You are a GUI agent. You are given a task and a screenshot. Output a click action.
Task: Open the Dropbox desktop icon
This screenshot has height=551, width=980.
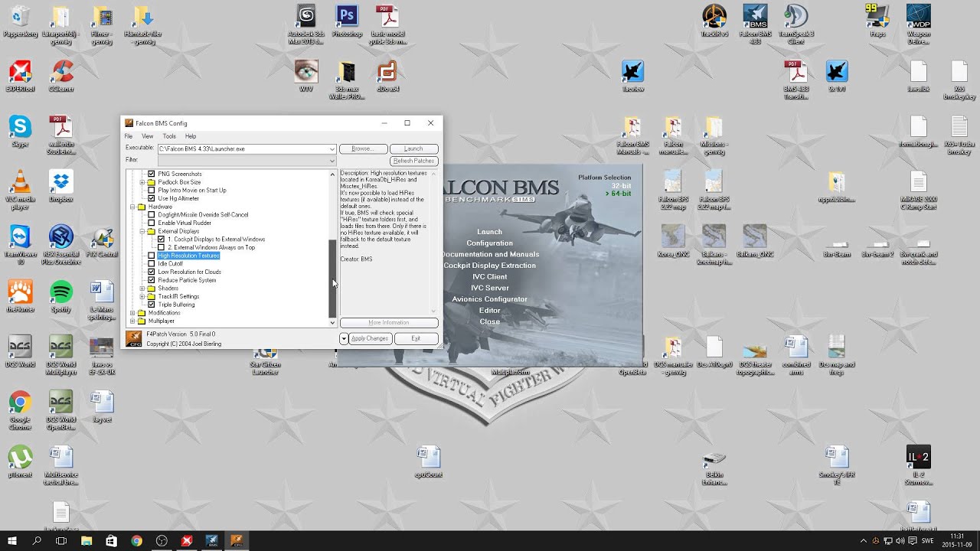pos(61,187)
